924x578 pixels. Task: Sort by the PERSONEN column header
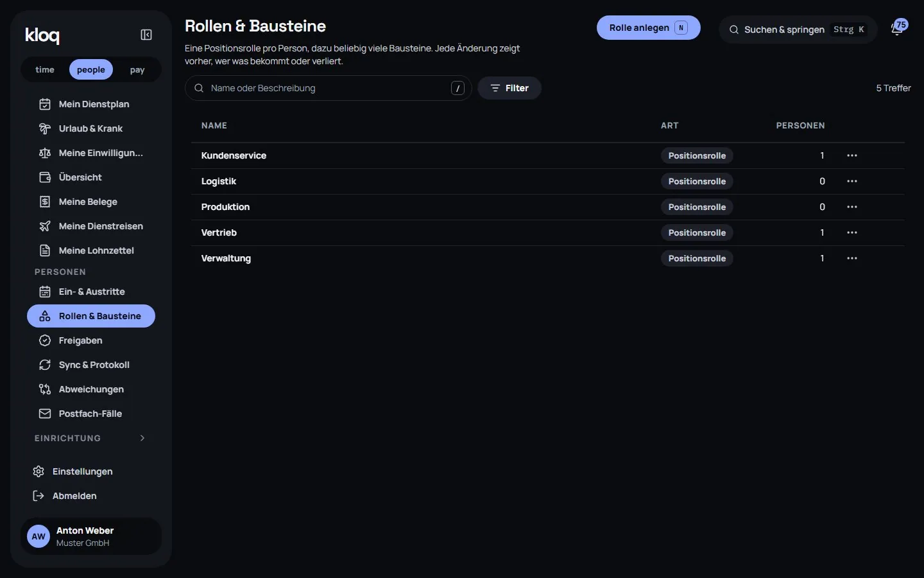tap(800, 125)
